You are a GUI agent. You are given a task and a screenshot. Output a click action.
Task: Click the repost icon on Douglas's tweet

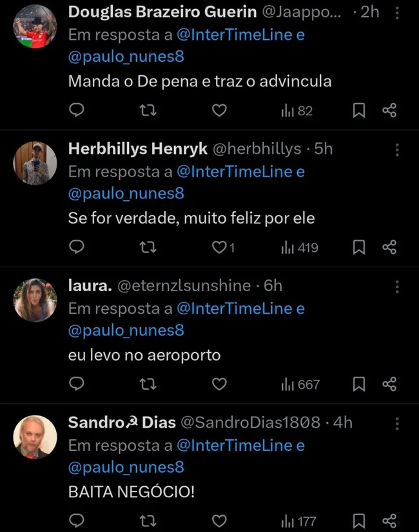click(x=148, y=110)
